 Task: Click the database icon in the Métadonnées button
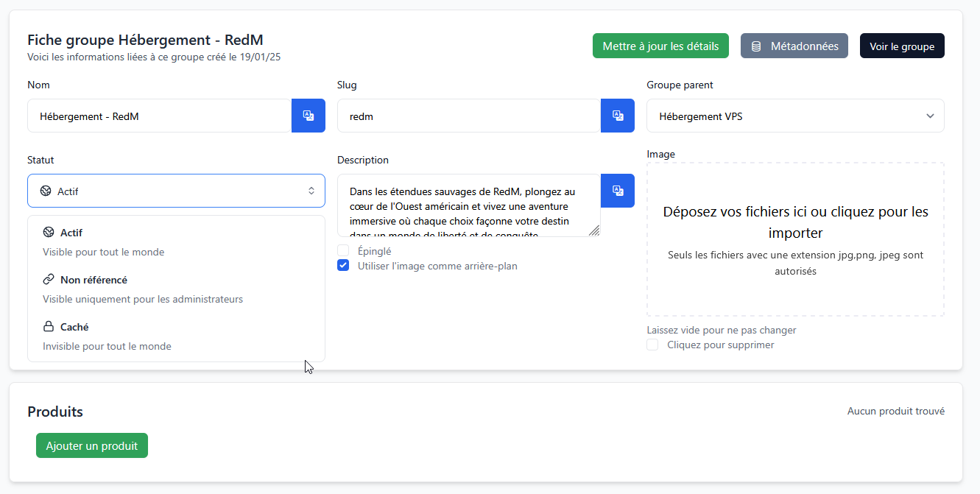pos(756,46)
